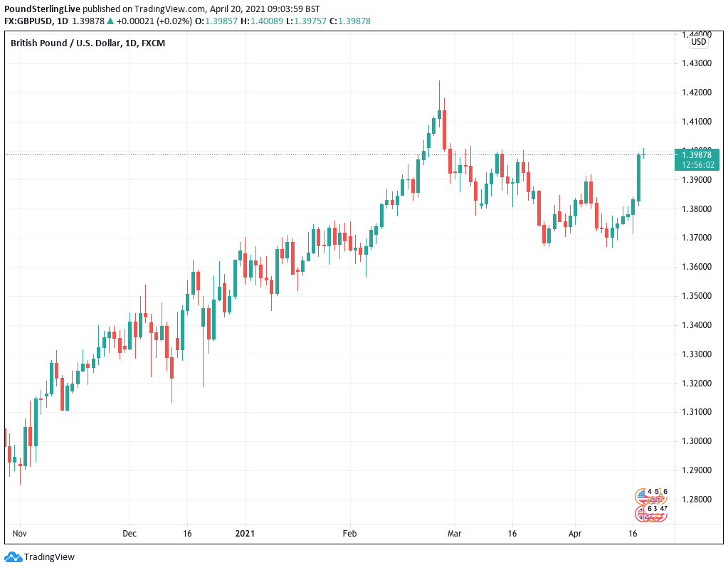Click the TradingView cloud logo icon

click(13, 557)
